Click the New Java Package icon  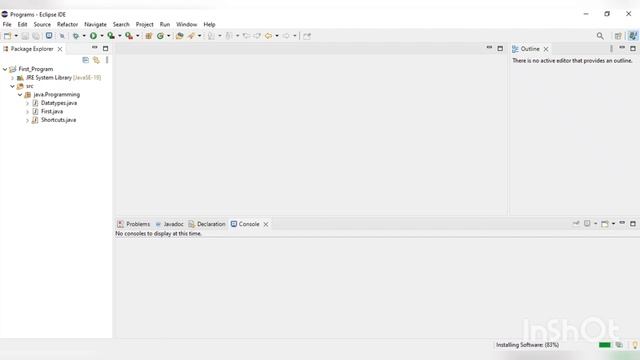coord(149,36)
